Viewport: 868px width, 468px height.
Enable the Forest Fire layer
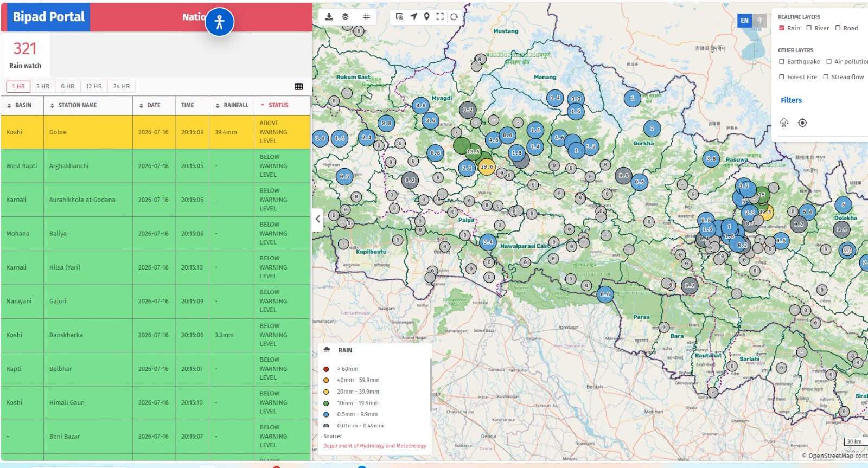tap(782, 77)
